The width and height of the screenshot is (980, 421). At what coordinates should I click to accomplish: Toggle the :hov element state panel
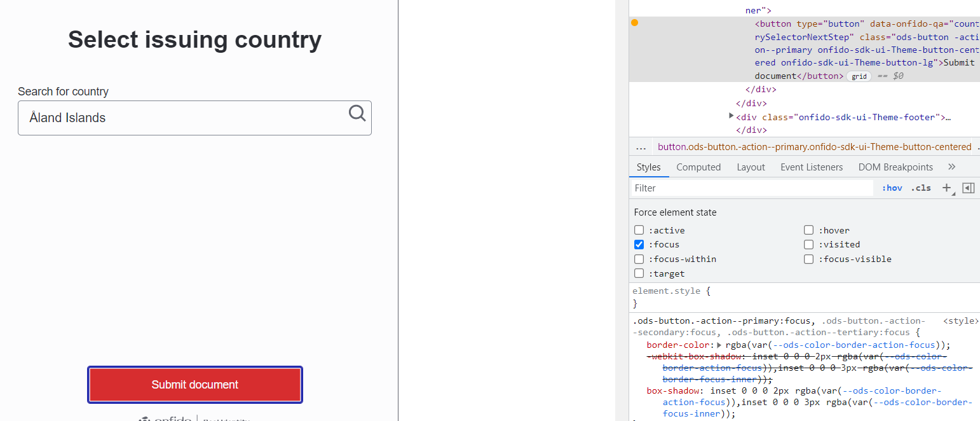[x=892, y=188]
